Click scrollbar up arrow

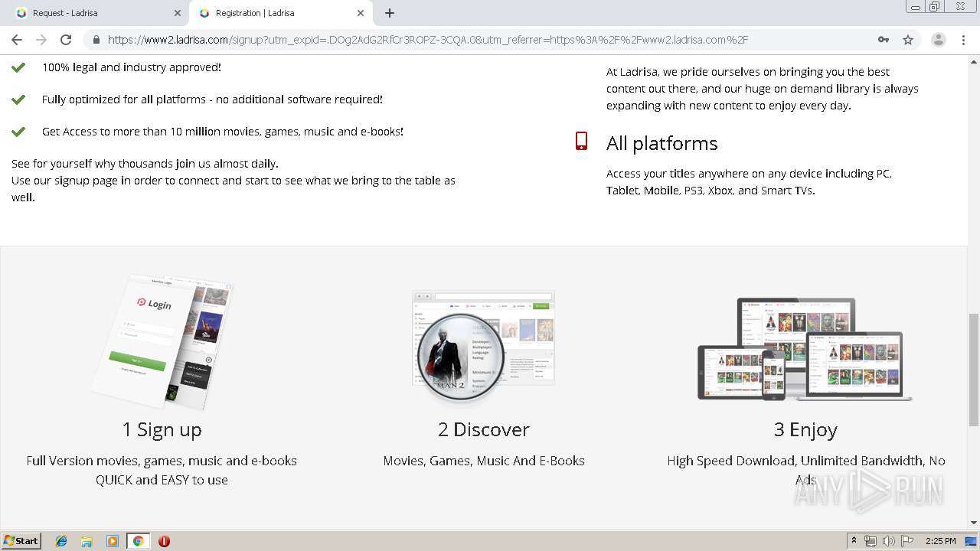pyautogui.click(x=974, y=61)
